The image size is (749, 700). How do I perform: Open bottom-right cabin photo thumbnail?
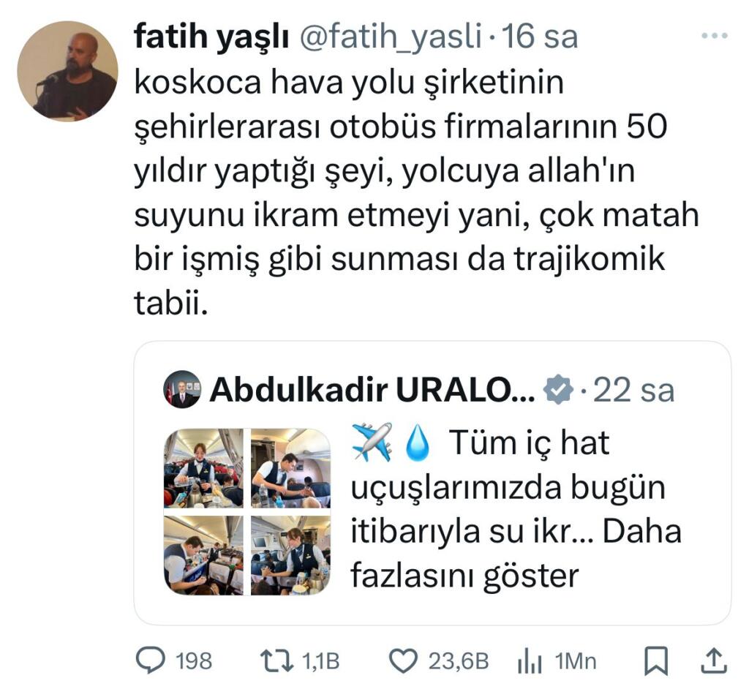[291, 556]
